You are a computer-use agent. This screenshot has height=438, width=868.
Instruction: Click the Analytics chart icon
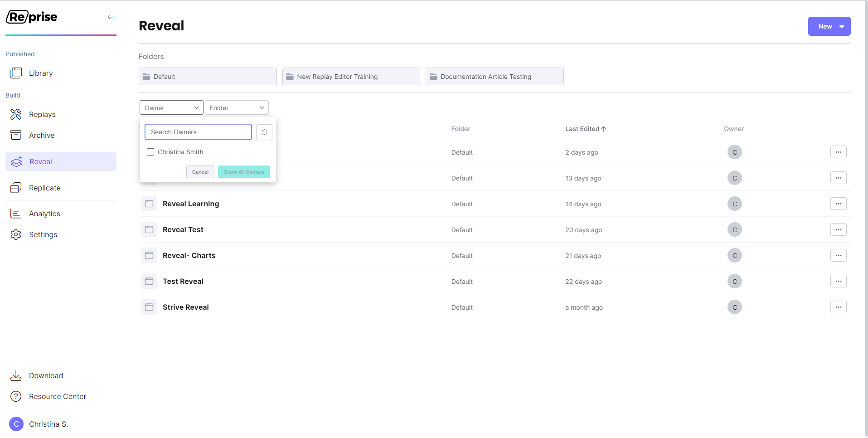coord(16,214)
